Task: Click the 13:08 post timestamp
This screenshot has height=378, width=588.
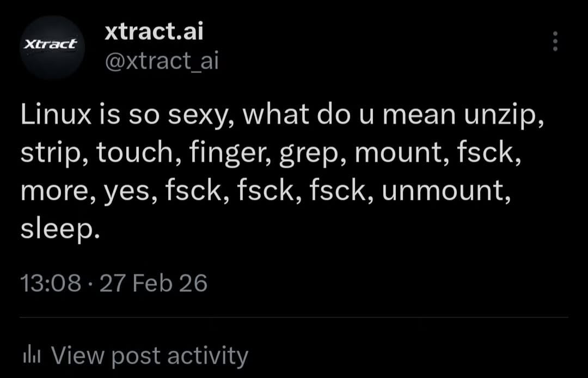Action: [x=51, y=283]
